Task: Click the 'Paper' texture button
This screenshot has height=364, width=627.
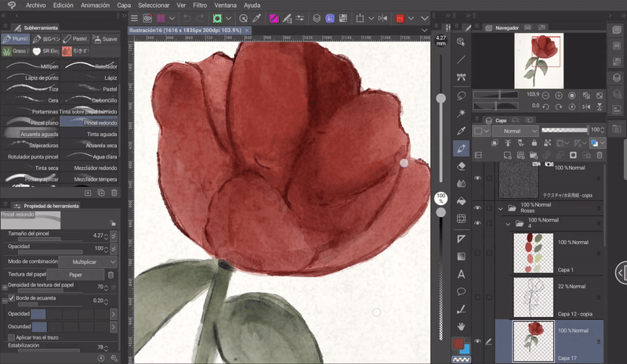Action: coord(75,275)
